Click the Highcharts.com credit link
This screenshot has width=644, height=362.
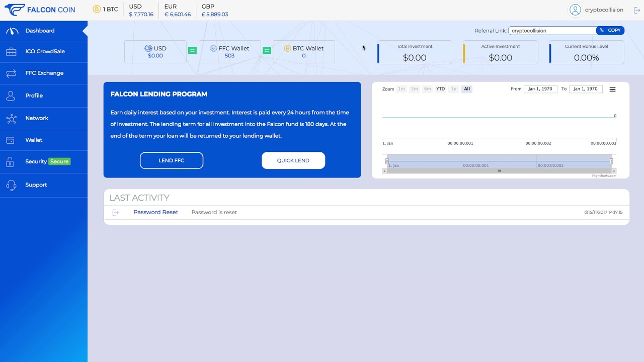(x=604, y=175)
